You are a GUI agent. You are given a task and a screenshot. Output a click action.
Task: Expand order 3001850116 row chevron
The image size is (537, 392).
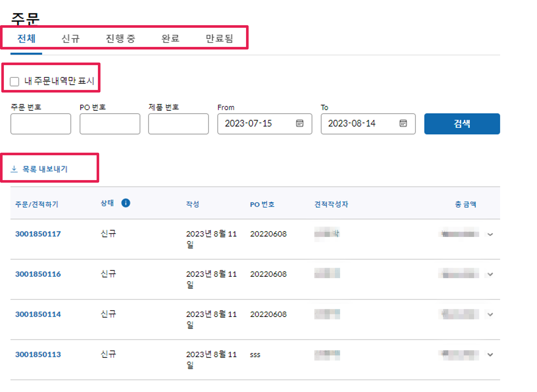click(490, 274)
